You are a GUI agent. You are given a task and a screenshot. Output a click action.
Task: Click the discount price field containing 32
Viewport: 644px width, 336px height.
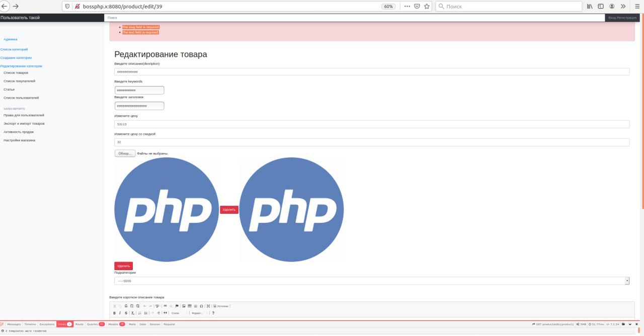(x=372, y=142)
